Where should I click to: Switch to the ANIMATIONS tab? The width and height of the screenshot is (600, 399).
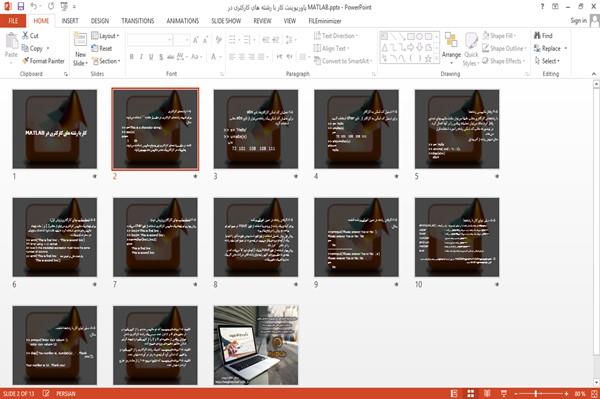(x=183, y=21)
